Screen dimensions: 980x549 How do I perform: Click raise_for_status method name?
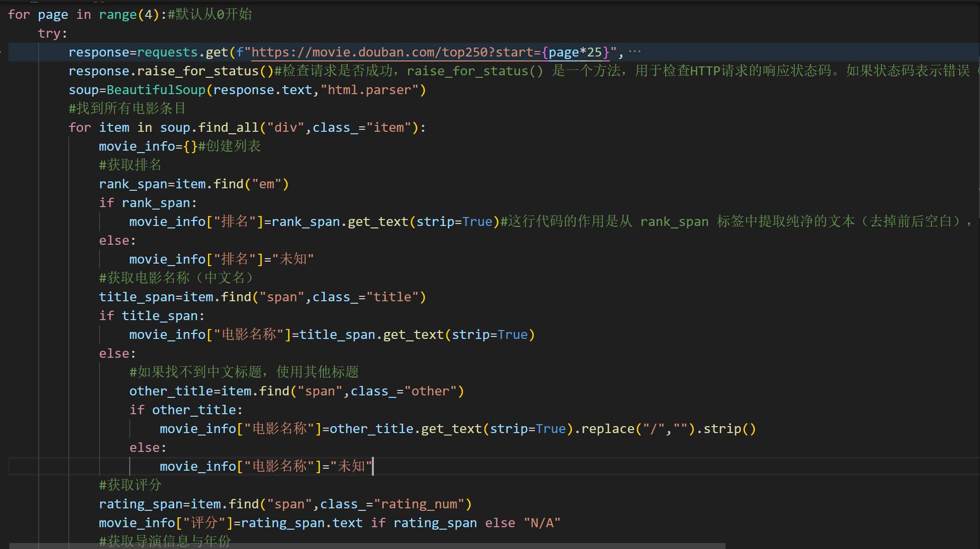198,71
